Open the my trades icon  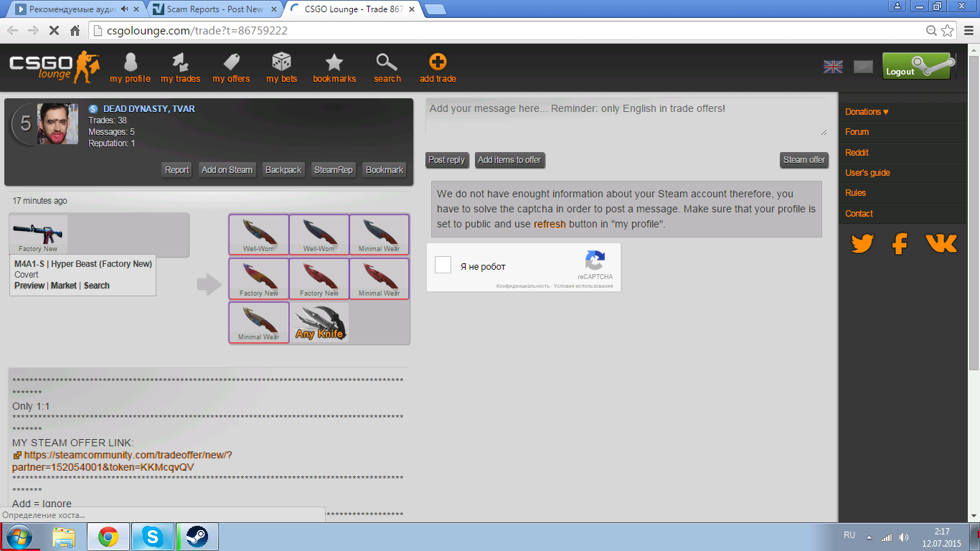180,63
